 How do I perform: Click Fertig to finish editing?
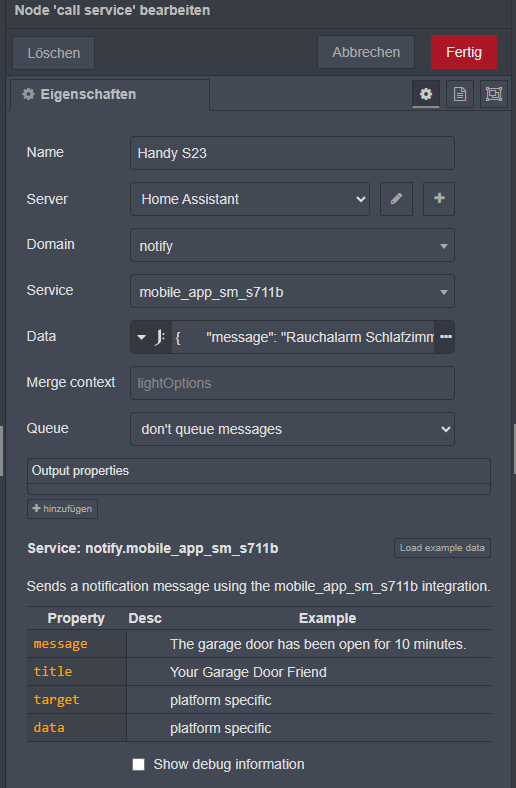[464, 52]
